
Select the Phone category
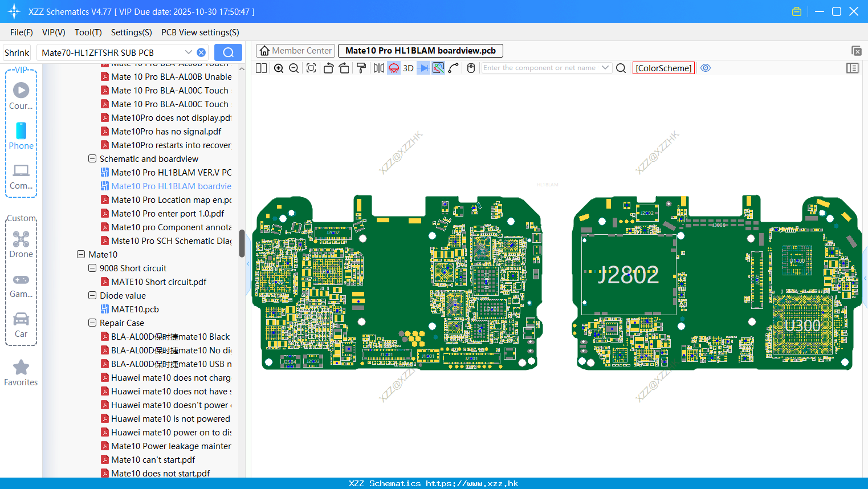[x=21, y=136]
